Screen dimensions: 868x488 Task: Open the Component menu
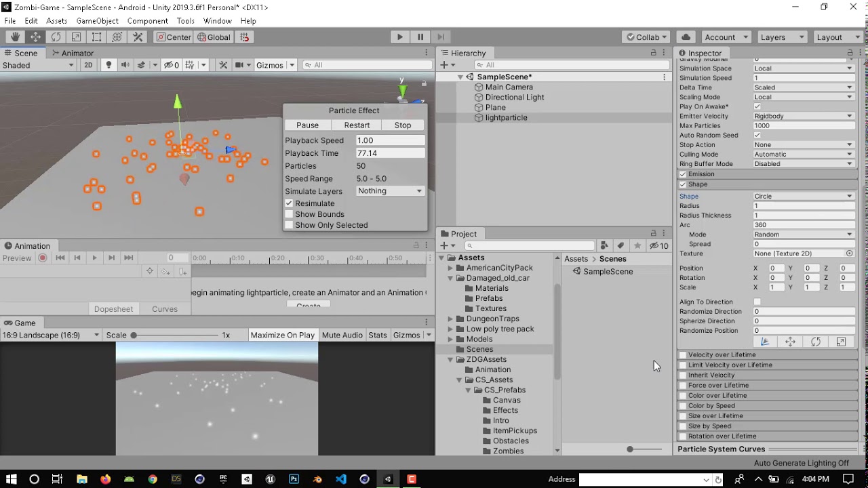pos(148,21)
